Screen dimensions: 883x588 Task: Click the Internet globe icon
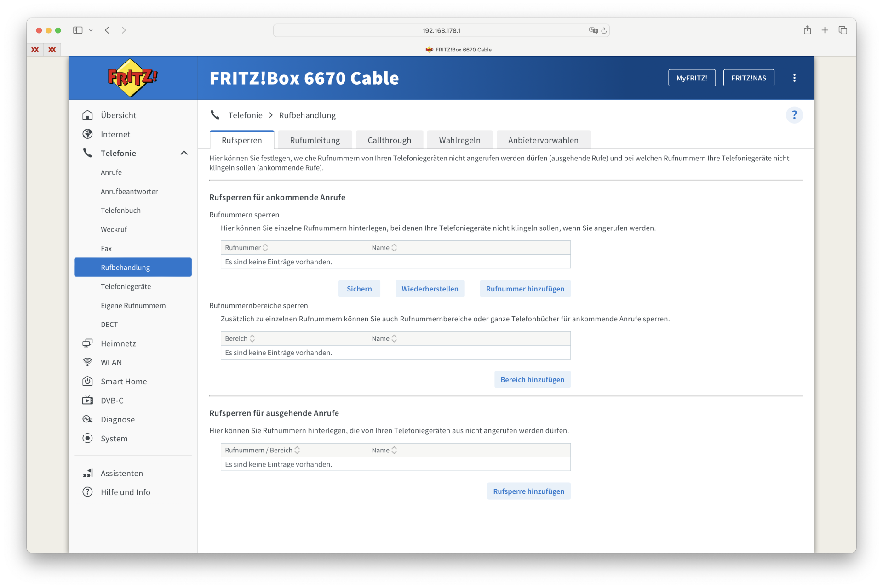(x=87, y=134)
